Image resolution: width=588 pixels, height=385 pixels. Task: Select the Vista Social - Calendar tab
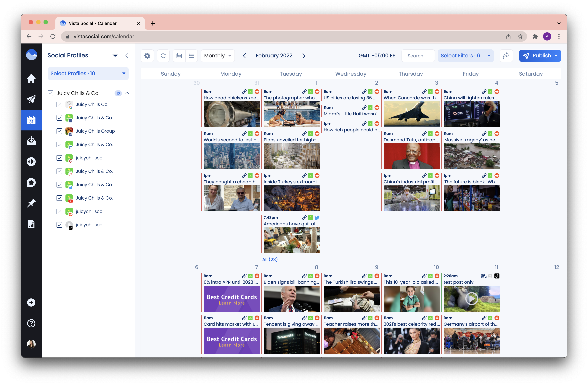[100, 23]
